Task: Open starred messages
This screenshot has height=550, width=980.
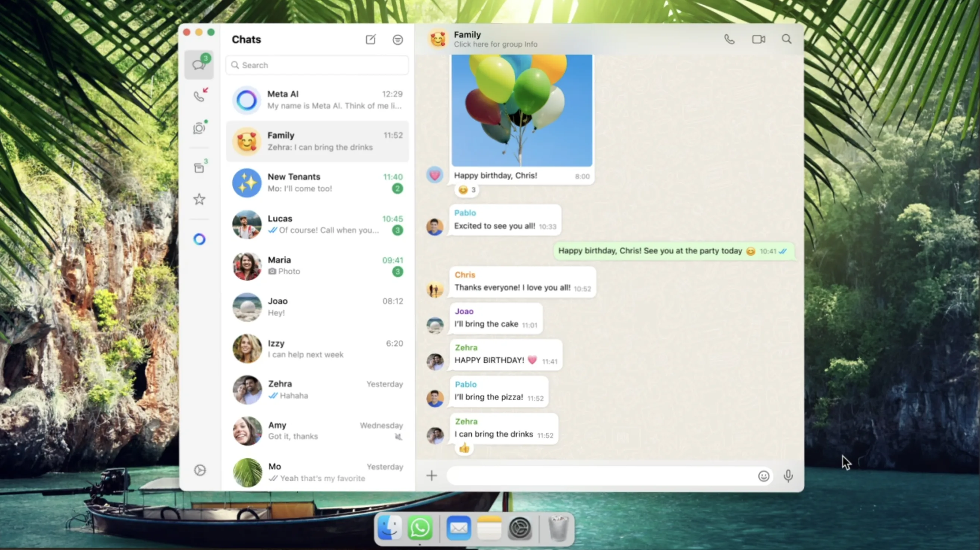Action: point(200,200)
